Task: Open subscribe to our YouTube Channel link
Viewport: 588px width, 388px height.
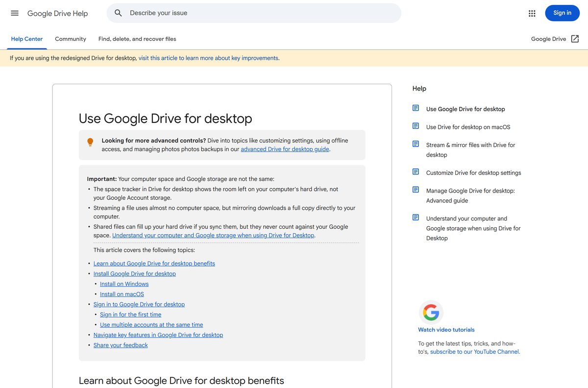Action: tap(474, 352)
